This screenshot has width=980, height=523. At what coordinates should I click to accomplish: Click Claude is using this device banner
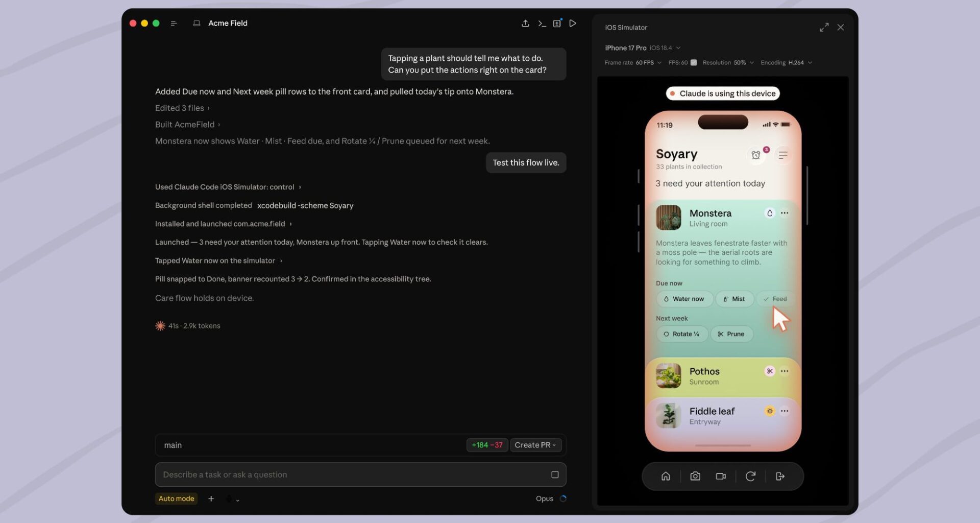pos(723,93)
